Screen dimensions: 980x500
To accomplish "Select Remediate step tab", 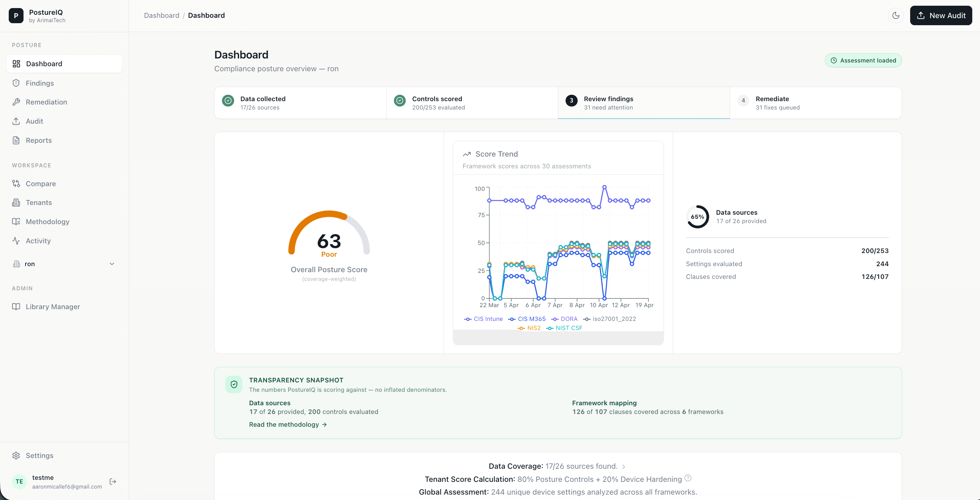I will (816, 103).
